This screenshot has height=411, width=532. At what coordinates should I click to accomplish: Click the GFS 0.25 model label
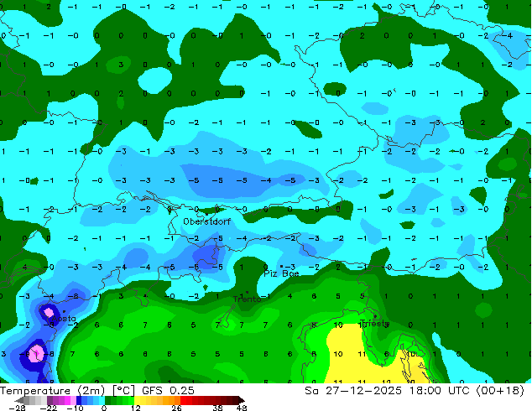coord(169,391)
